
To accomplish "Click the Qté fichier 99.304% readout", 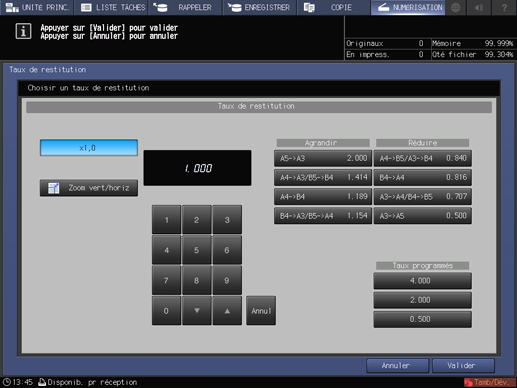I will pos(473,54).
